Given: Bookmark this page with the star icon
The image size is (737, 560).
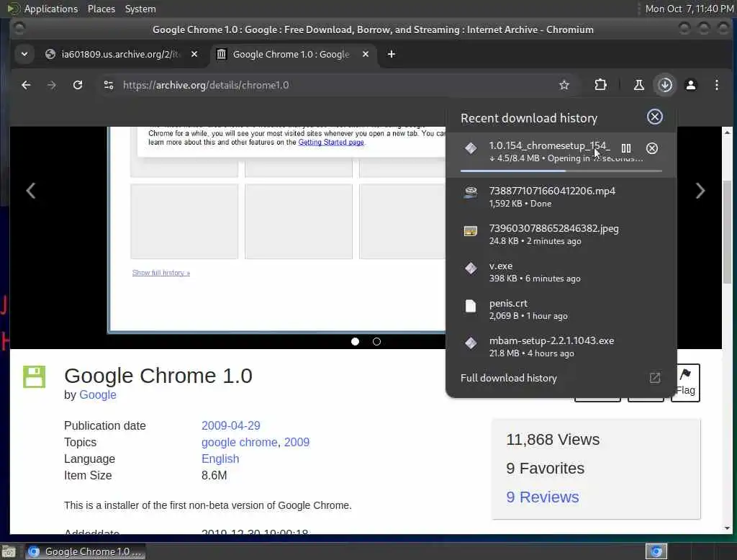Looking at the screenshot, I should tap(564, 85).
